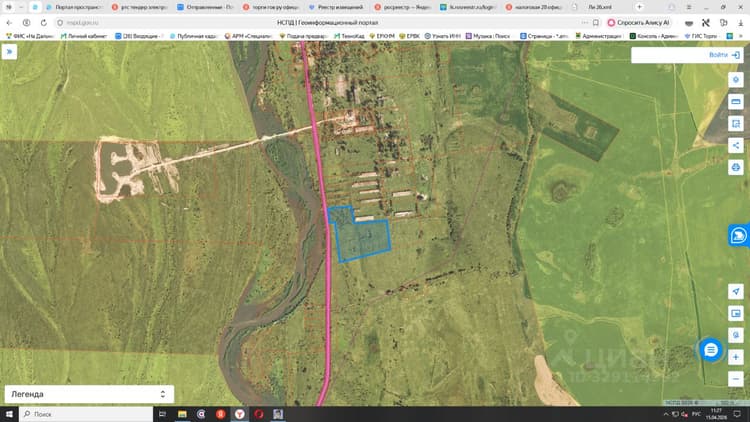This screenshot has height=422, width=750.
Task: Click the my location arrow icon
Action: (736, 291)
